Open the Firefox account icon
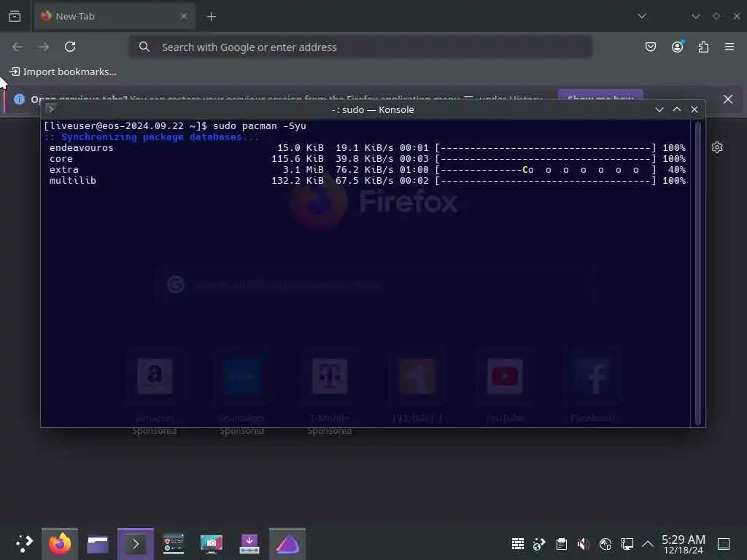Image resolution: width=747 pixels, height=560 pixels. pyautogui.click(x=677, y=47)
